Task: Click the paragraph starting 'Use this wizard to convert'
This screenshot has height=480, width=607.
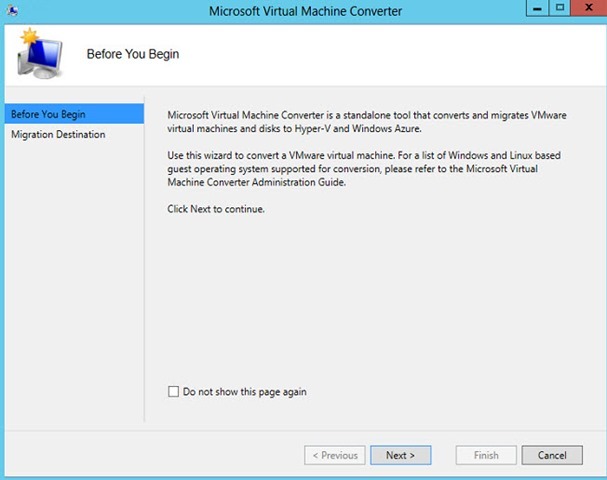Action: (364, 169)
